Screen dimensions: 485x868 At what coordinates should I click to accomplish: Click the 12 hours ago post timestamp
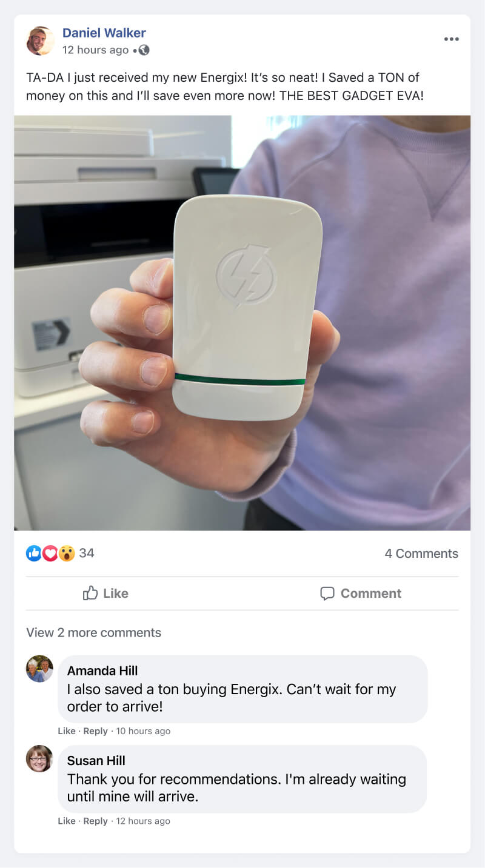95,50
